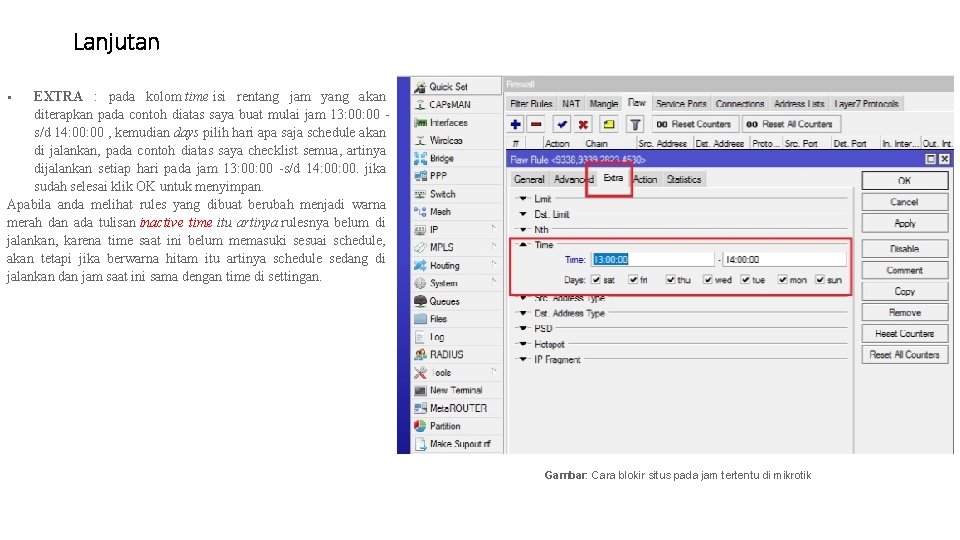Open the System menu
960x540 pixels.
pos(456,283)
